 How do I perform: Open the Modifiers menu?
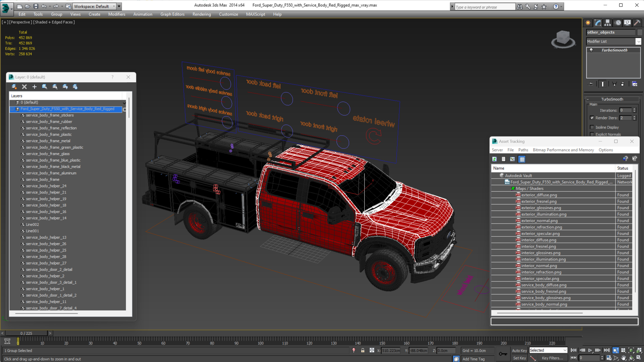pyautogui.click(x=116, y=14)
